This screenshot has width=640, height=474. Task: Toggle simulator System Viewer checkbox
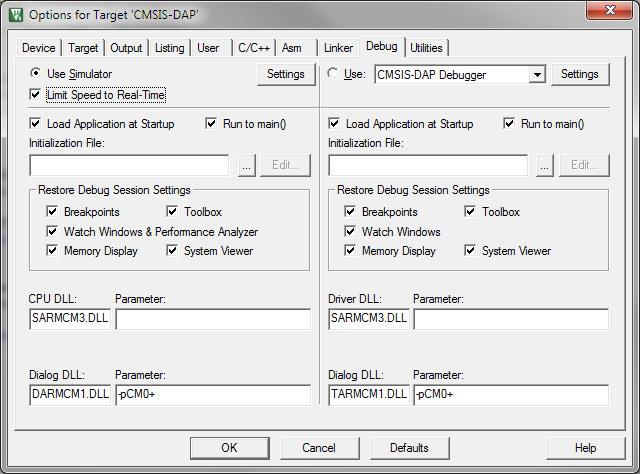172,250
